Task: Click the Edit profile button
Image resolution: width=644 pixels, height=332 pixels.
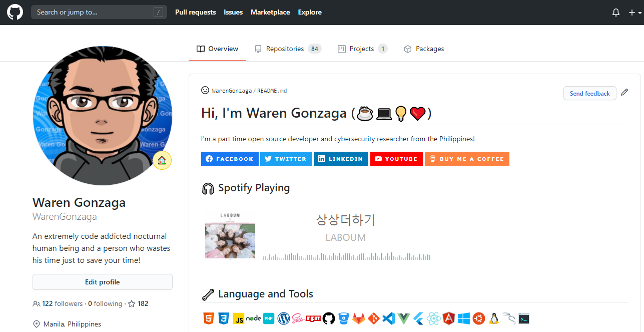Action: (103, 282)
